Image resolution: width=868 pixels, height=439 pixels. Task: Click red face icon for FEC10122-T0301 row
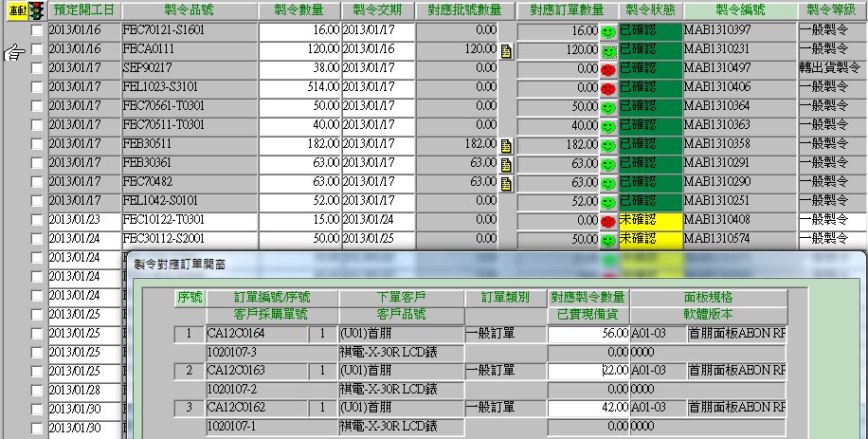pyautogui.click(x=607, y=221)
